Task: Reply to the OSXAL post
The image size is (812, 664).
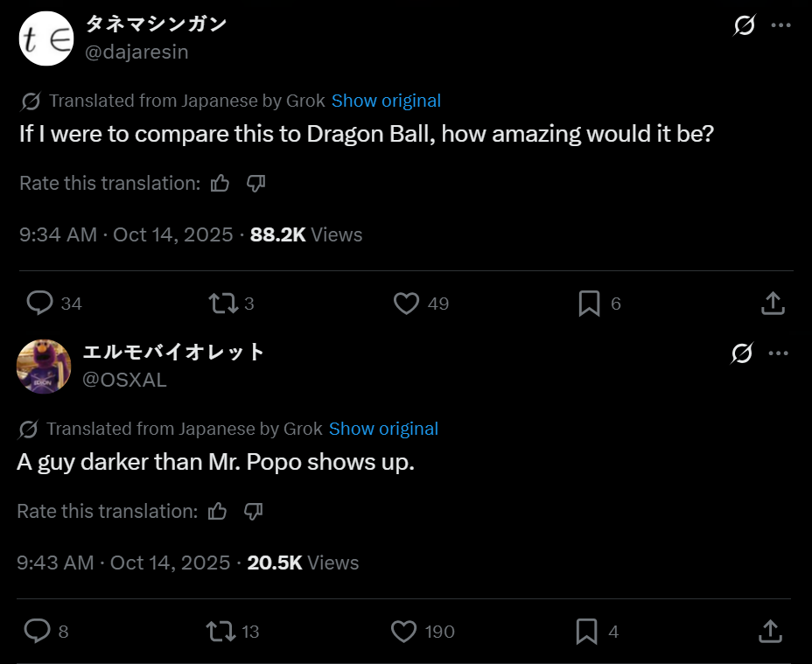Action: coord(38,631)
